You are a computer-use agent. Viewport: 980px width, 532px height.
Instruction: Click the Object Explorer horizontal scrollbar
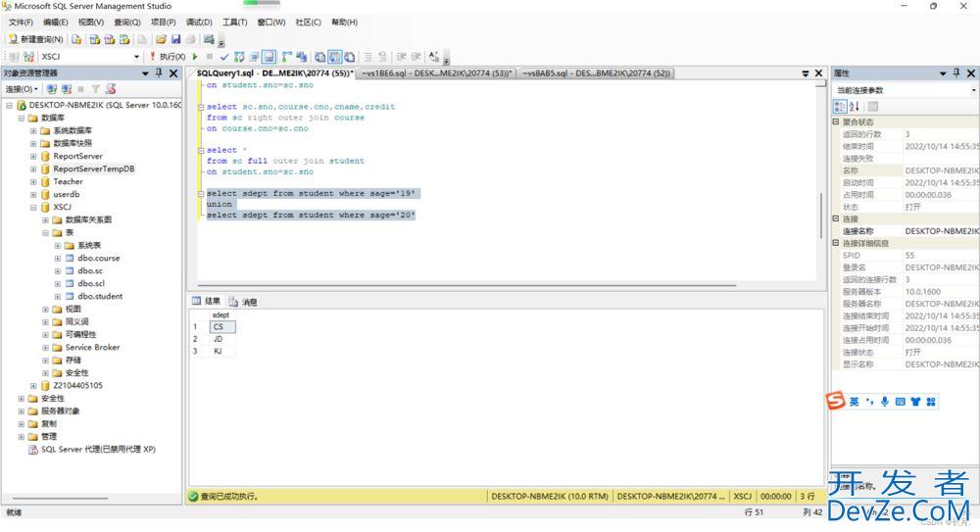point(60,499)
